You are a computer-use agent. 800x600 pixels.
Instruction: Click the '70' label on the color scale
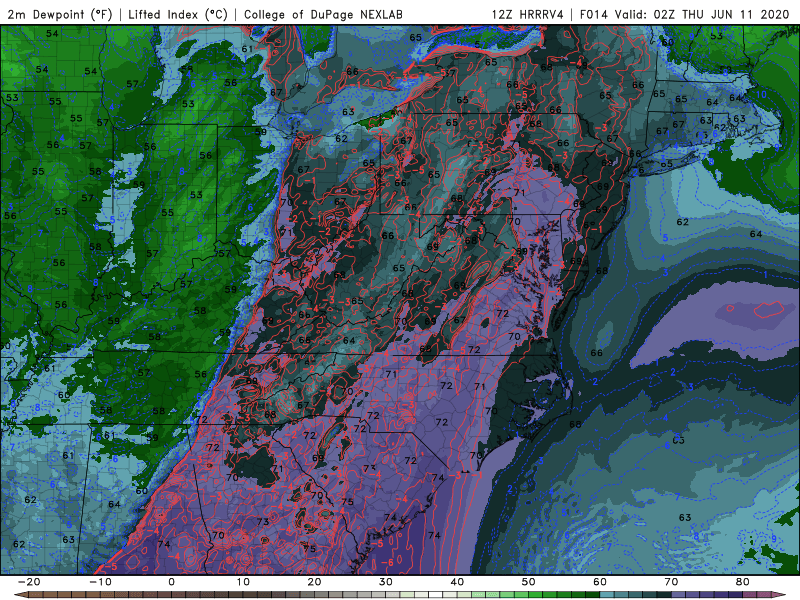[671, 582]
